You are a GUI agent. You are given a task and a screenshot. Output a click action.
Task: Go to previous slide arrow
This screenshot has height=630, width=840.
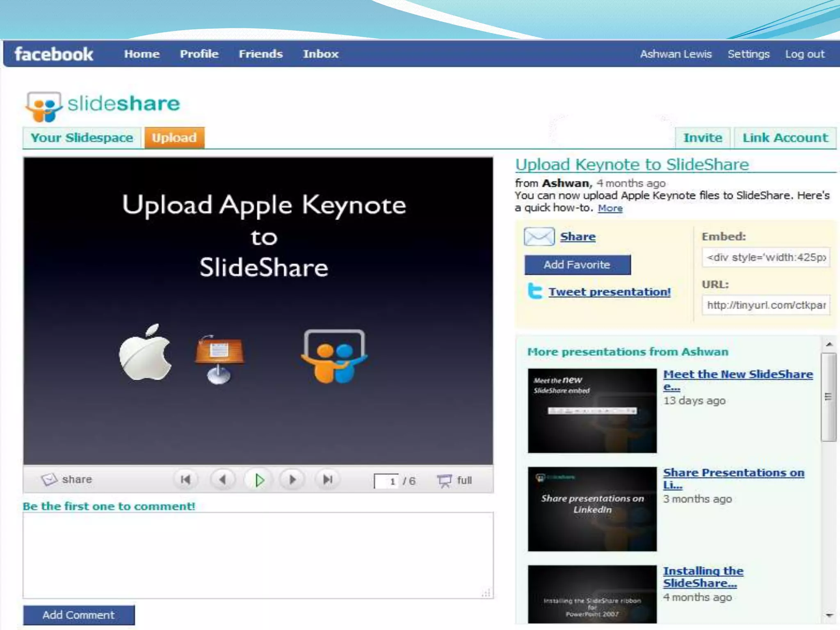[x=223, y=479]
